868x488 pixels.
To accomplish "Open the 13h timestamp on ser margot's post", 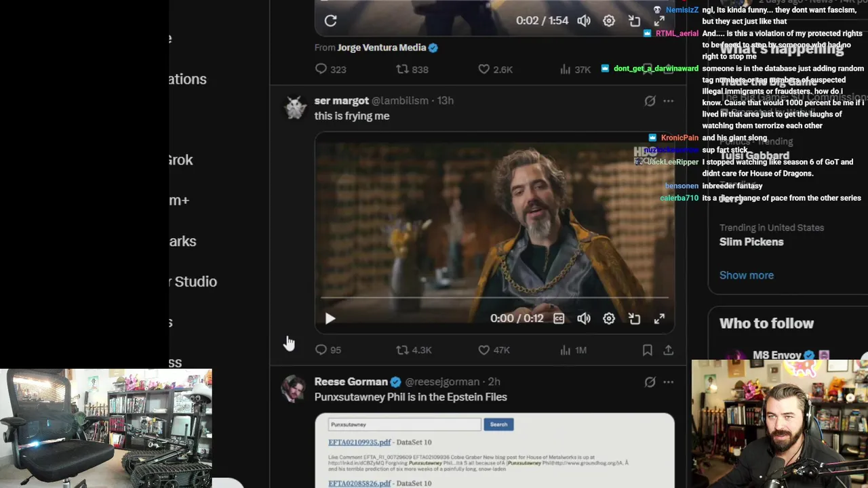I will click(x=445, y=100).
